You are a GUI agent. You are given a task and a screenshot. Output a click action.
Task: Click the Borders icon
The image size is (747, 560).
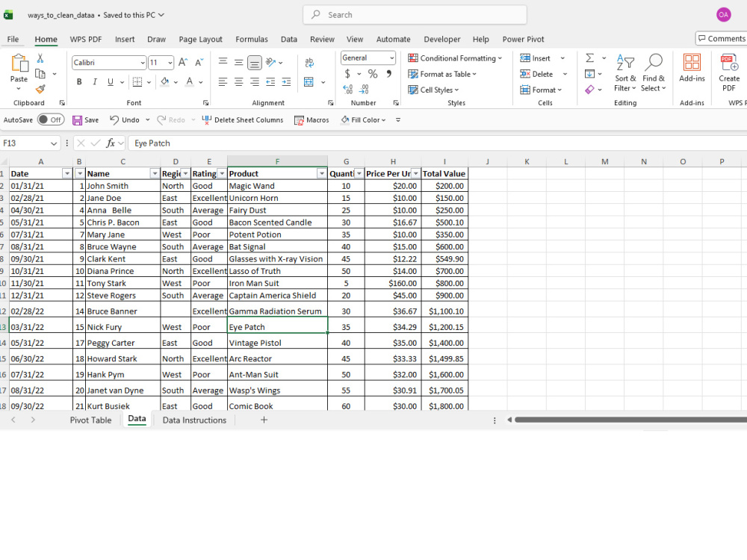click(x=137, y=82)
